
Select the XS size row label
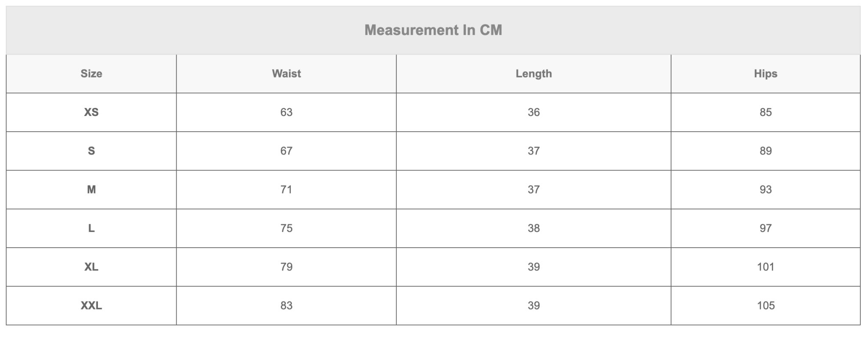91,112
